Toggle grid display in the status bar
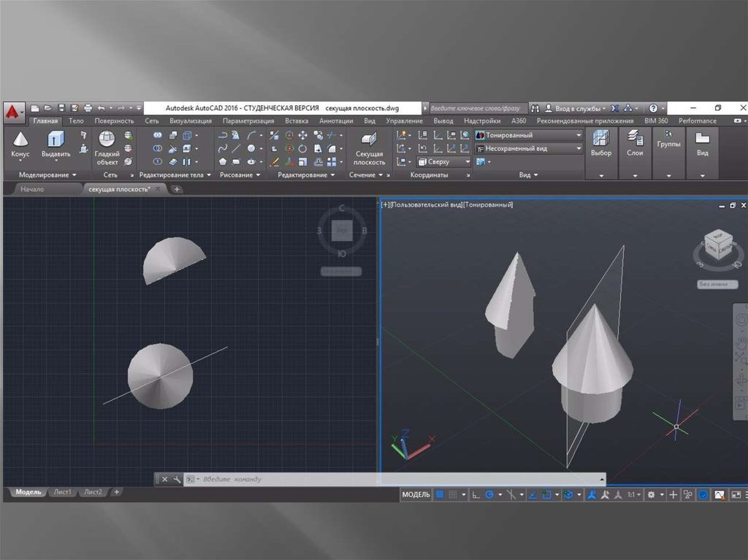Image resolution: width=748 pixels, height=560 pixels. [x=440, y=495]
